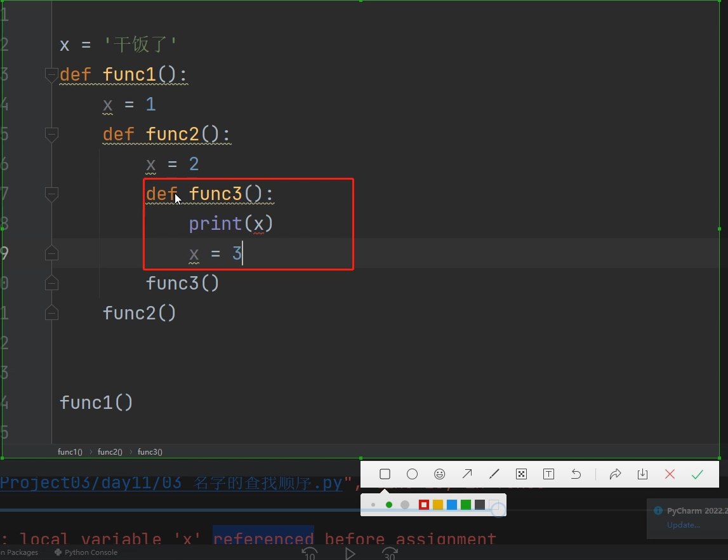
Task: Select func1() breadcrumb
Action: pos(70,452)
